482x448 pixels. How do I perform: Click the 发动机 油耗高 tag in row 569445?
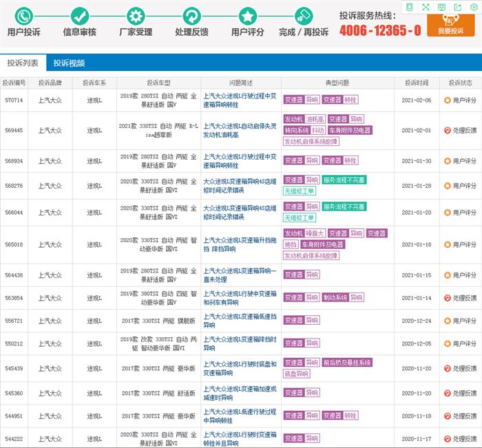click(304, 119)
